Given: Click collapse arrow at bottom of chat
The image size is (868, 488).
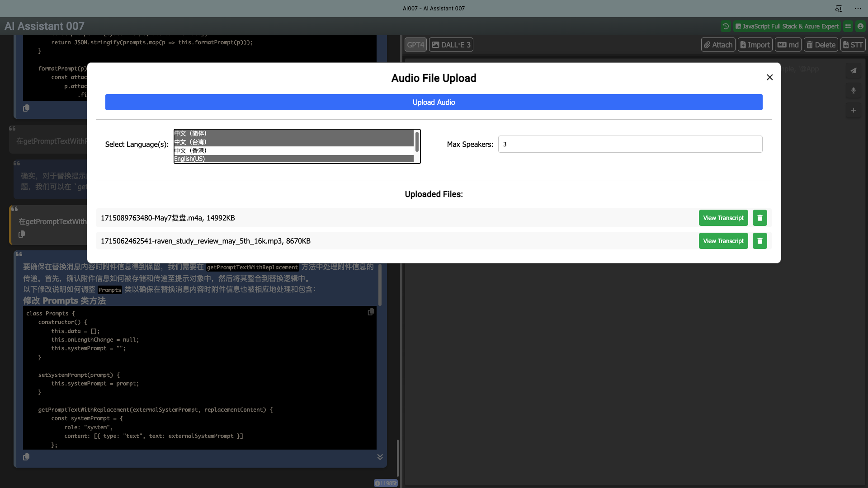Looking at the screenshot, I should [380, 457].
